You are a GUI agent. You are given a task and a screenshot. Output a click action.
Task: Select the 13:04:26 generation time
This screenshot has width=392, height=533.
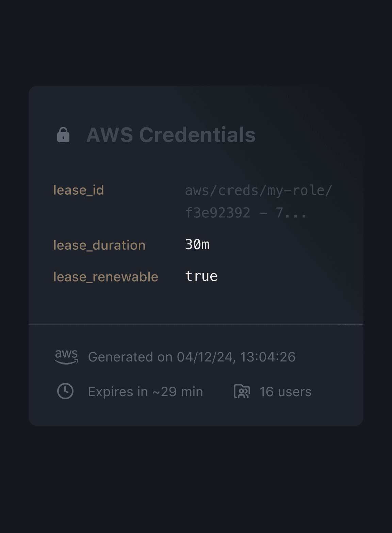267,357
